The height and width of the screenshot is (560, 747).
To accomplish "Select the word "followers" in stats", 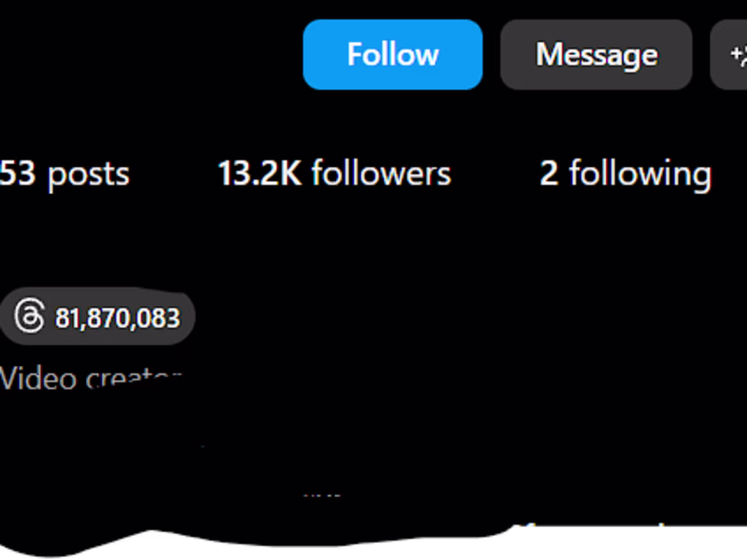I will click(x=381, y=174).
